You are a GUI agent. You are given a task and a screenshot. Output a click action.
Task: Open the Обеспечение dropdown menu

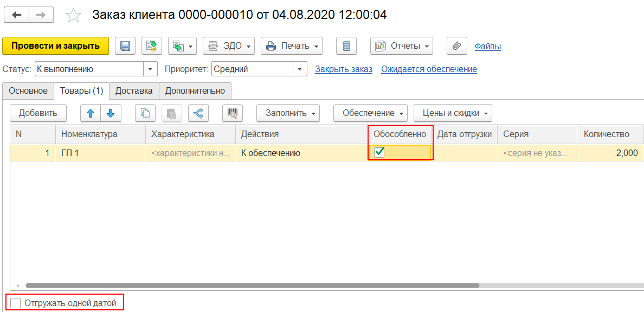[370, 113]
